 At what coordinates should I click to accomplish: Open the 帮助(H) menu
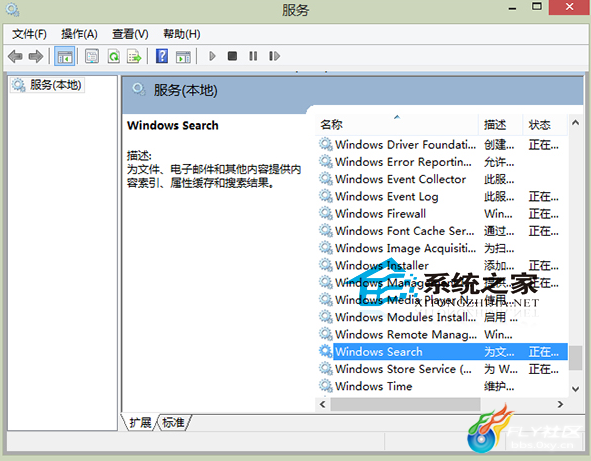pyautogui.click(x=182, y=34)
